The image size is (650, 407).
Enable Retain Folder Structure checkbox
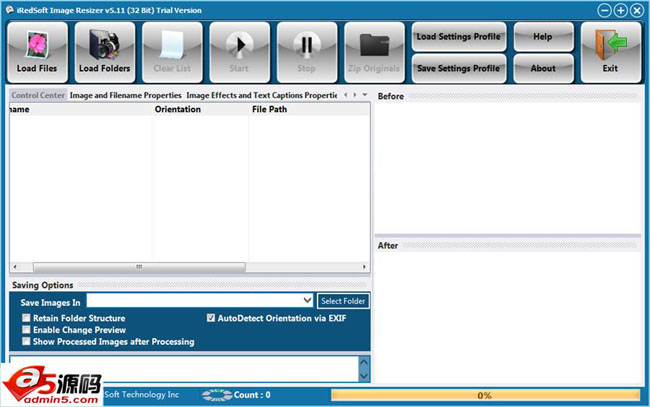click(x=27, y=318)
